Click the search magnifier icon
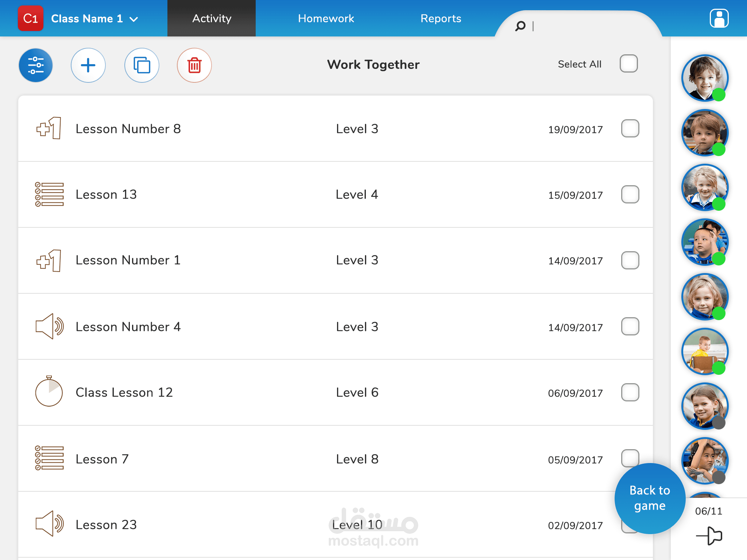This screenshot has height=560, width=747. click(x=520, y=26)
